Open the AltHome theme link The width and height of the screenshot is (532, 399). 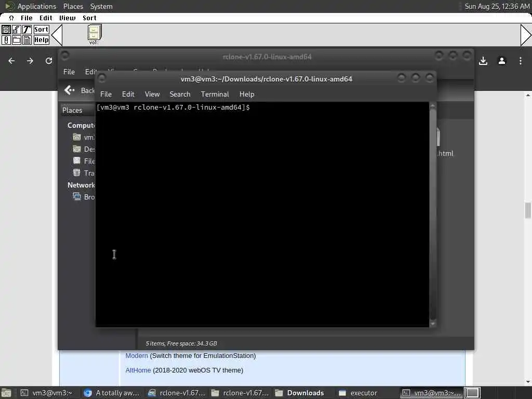click(138, 370)
